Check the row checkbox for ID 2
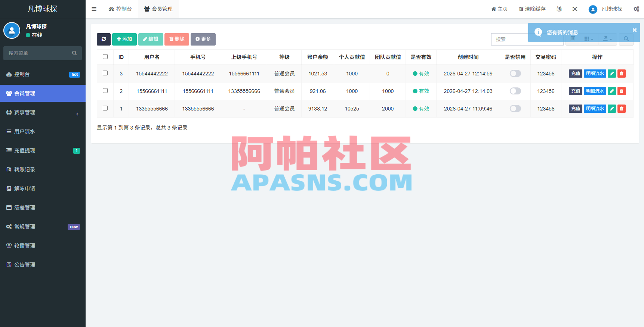 (x=105, y=91)
